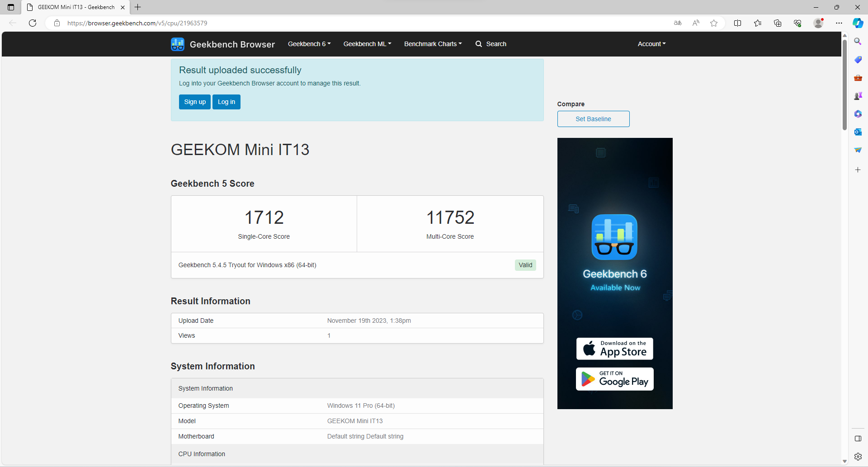Add a sidebar app with plus icon
Image resolution: width=868 pixels, height=467 pixels.
pyautogui.click(x=858, y=170)
